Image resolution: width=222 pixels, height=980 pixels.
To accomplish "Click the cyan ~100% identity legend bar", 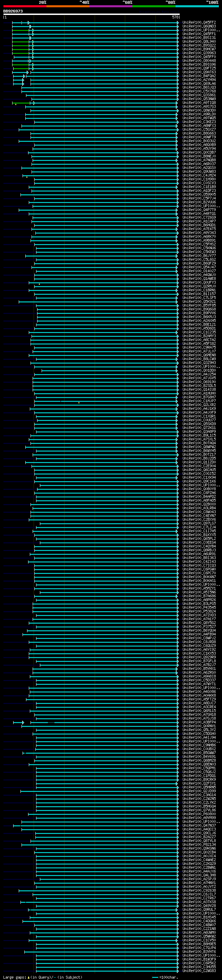I will coord(197,6).
